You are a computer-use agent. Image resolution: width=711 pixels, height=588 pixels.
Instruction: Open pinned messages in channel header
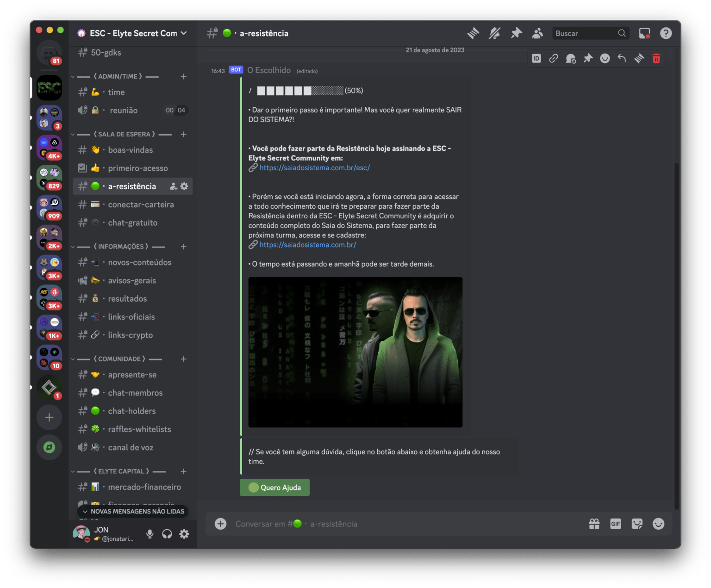coord(516,33)
